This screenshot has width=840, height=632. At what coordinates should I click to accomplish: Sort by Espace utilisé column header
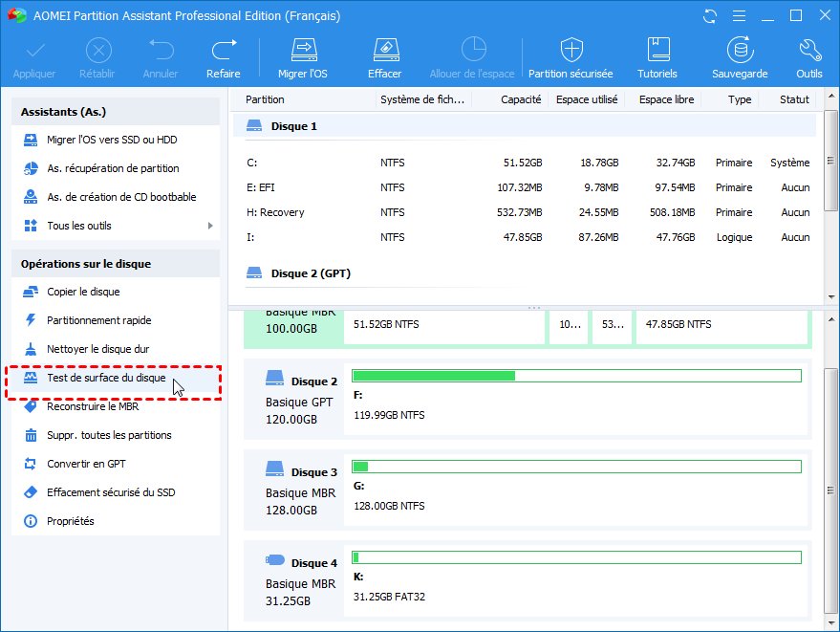(587, 99)
